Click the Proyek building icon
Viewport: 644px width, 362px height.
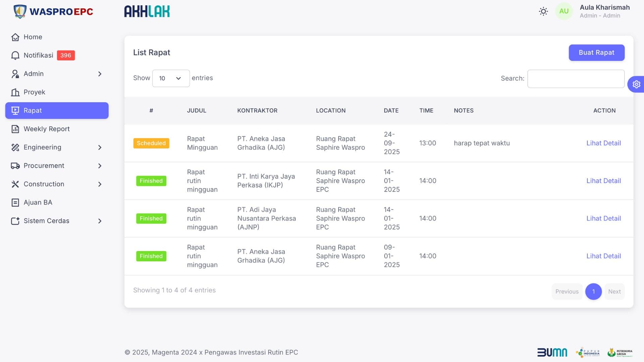click(x=15, y=92)
